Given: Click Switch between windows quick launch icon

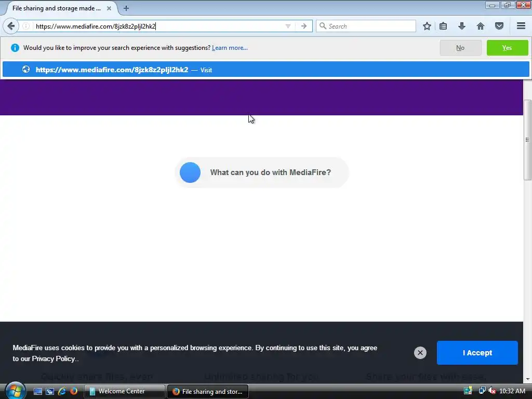Looking at the screenshot, I should (50, 392).
